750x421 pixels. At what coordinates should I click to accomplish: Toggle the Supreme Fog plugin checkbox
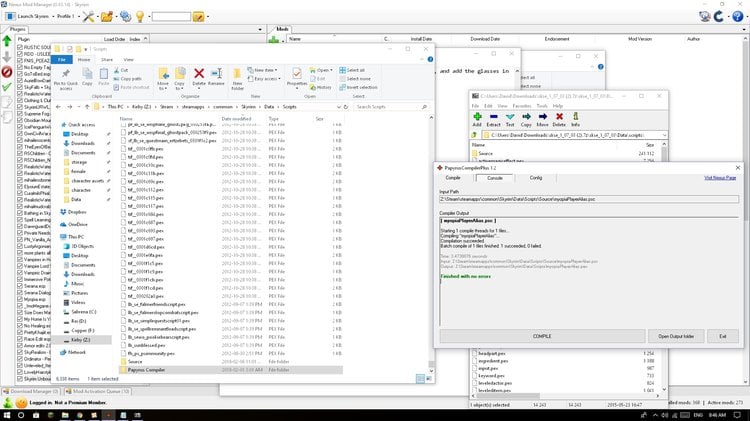tap(20, 114)
